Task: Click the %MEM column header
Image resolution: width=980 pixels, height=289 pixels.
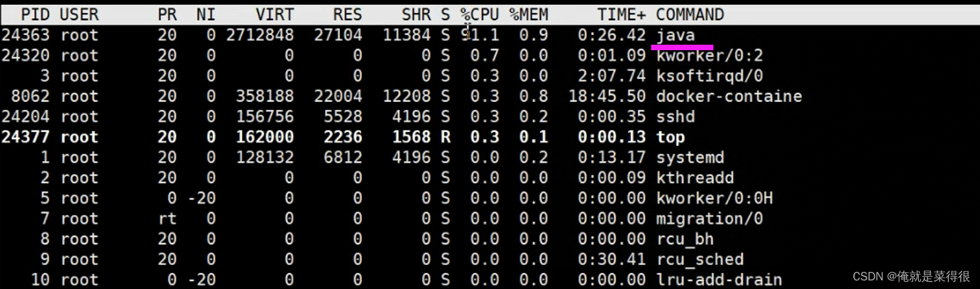Action: tap(528, 14)
